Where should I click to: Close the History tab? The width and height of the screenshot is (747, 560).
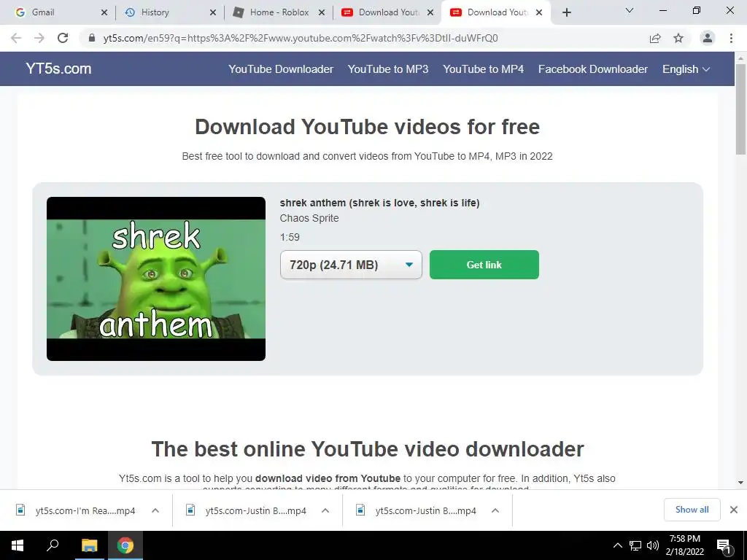[213, 12]
